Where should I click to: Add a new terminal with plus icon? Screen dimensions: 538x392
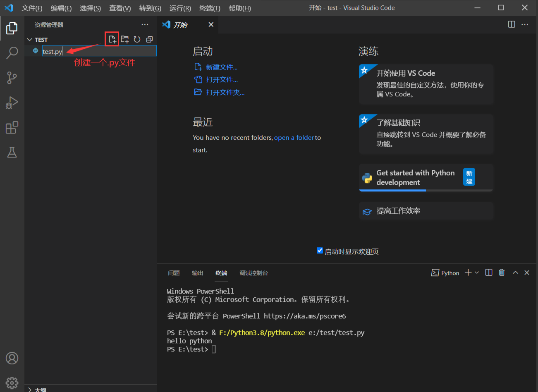tap(468, 272)
